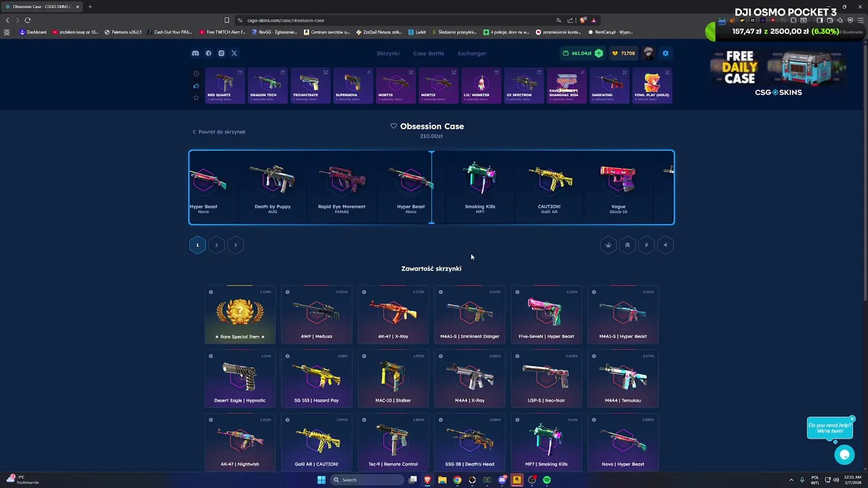The image size is (868, 488).
Task: Select case count 3
Action: pos(235,245)
